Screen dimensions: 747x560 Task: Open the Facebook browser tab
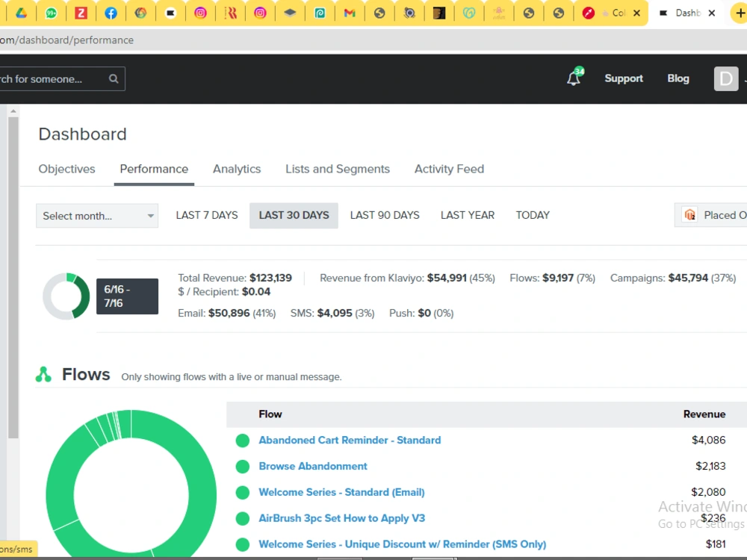111,13
